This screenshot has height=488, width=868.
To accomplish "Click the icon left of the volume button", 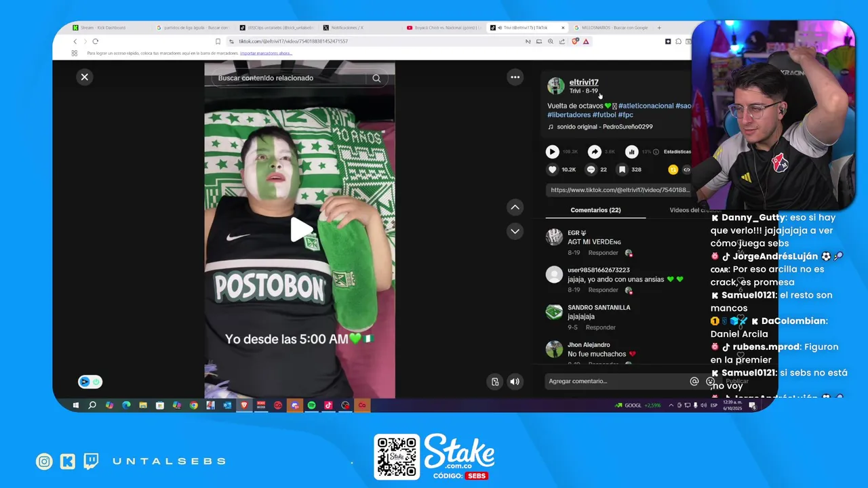I will (x=495, y=382).
